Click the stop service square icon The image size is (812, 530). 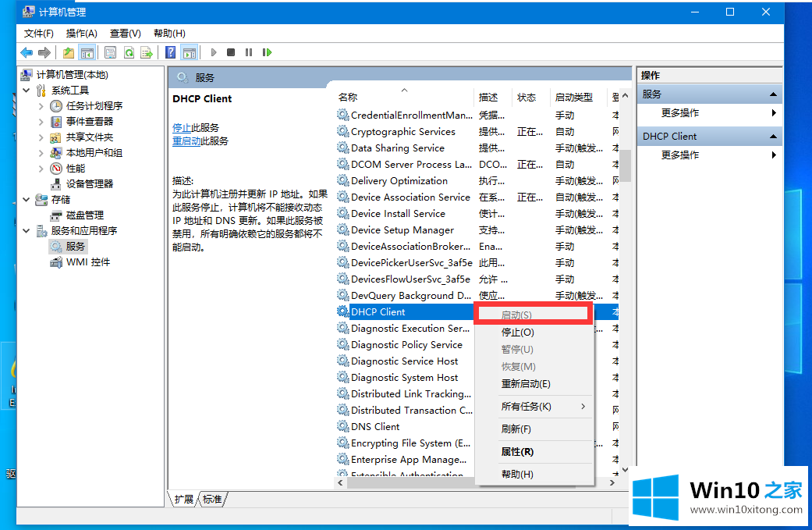pyautogui.click(x=231, y=52)
